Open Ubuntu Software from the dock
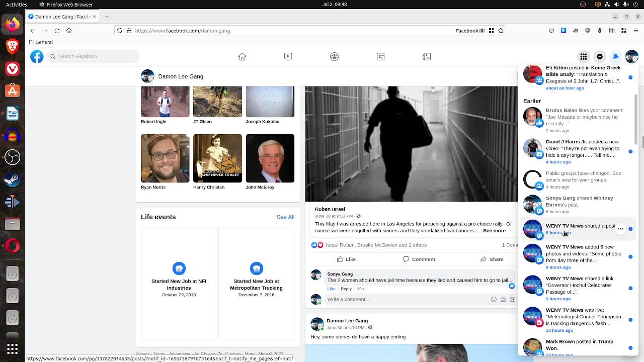 click(x=13, y=90)
